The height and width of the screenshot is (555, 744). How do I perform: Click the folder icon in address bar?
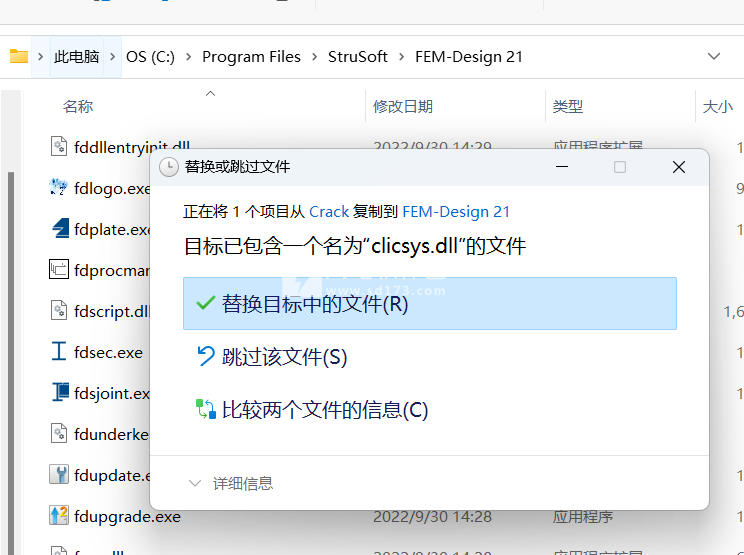(19, 56)
